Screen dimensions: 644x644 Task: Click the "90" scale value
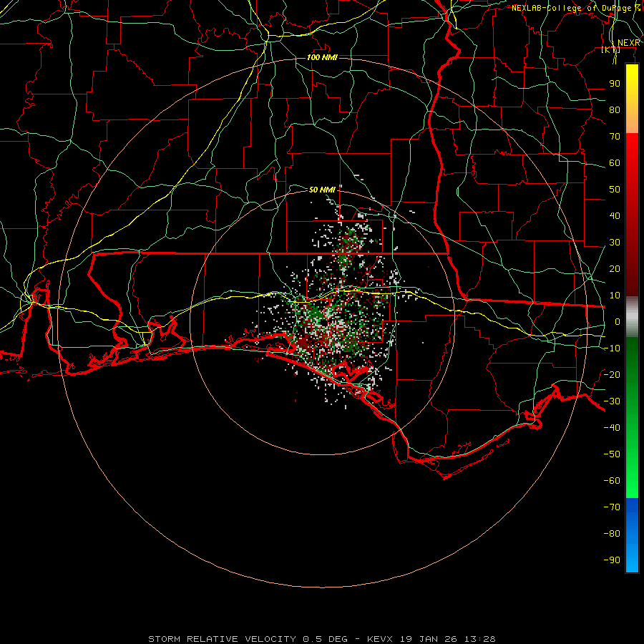coord(615,84)
